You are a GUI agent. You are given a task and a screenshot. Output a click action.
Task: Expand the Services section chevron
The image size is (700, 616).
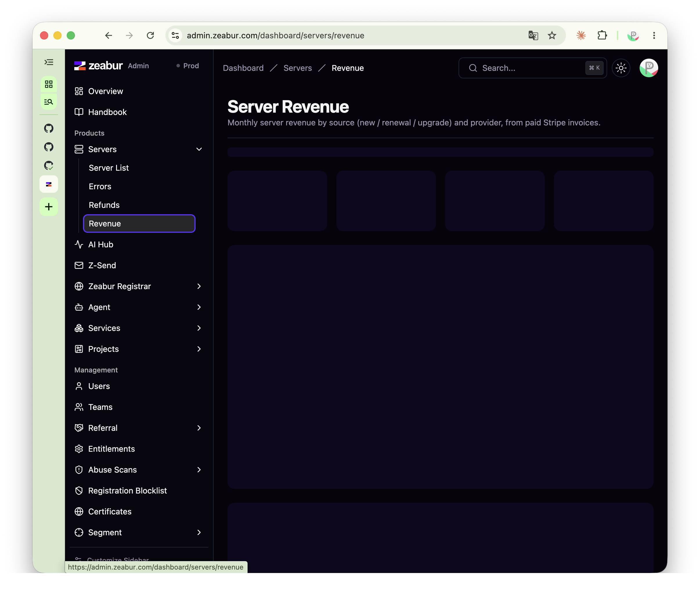click(x=199, y=328)
